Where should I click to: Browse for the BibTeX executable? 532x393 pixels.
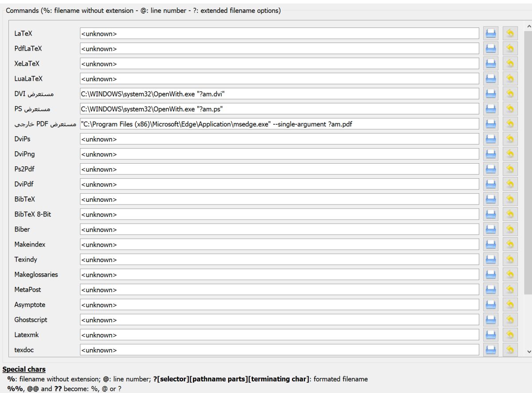pyautogui.click(x=491, y=199)
